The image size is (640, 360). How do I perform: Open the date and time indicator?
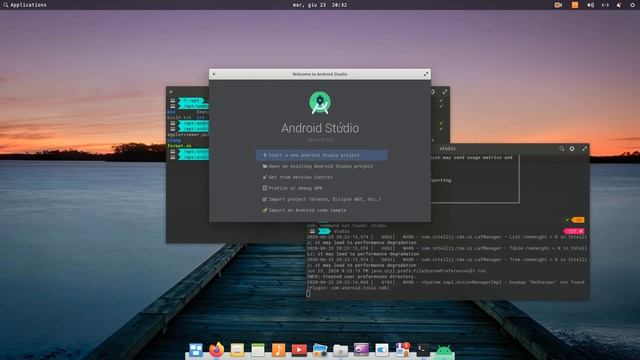pos(320,5)
